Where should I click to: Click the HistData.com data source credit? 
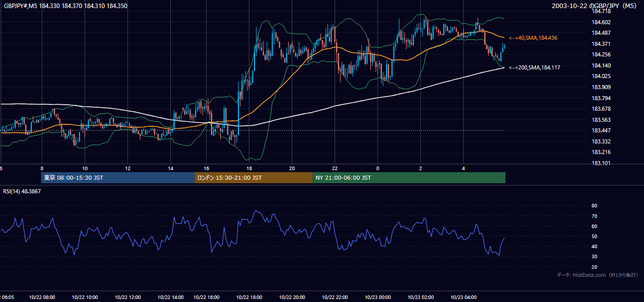pos(598,275)
